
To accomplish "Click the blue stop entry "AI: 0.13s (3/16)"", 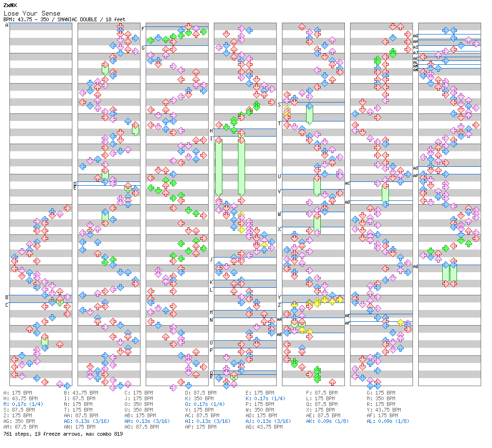I will point(208,421).
